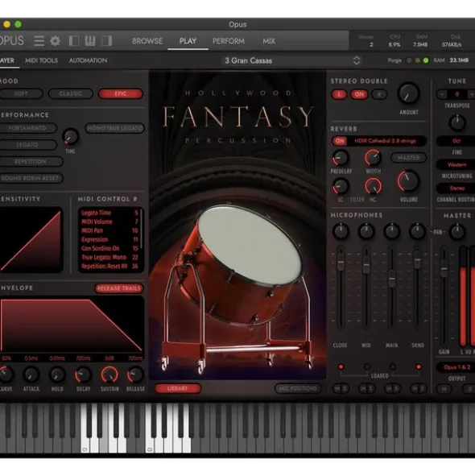Click the velocity Sensitivity curve graph
This screenshot has height=476, width=475.
tap(31, 240)
